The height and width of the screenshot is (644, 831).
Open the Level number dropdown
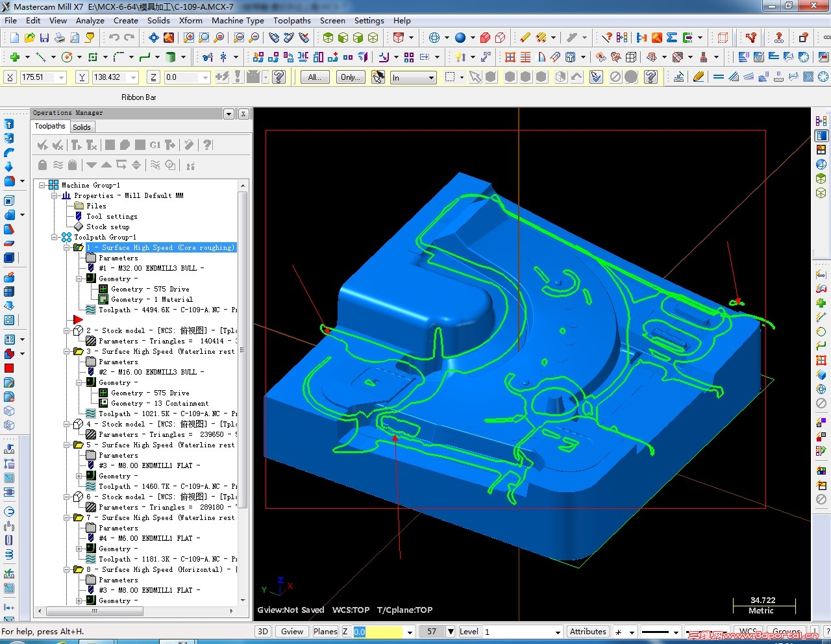pos(557,632)
